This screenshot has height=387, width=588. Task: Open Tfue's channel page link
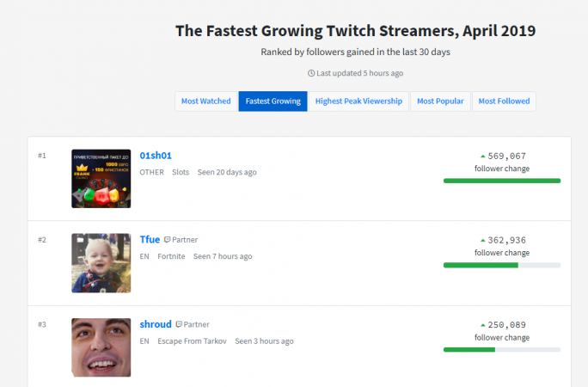[x=150, y=239]
